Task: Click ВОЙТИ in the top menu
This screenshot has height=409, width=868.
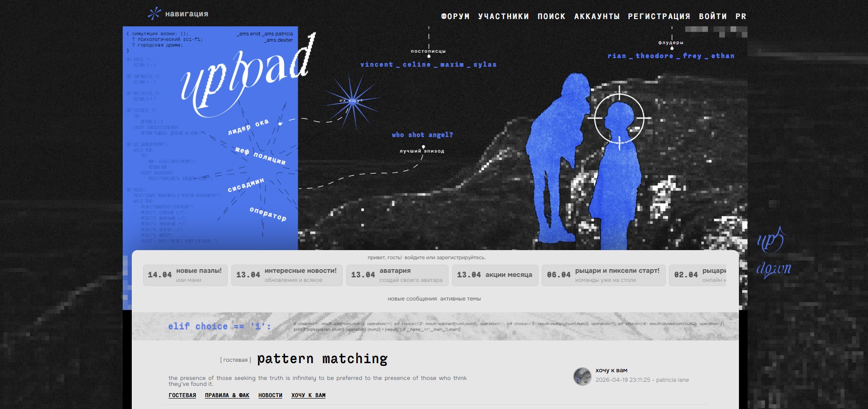Action: pyautogui.click(x=713, y=16)
